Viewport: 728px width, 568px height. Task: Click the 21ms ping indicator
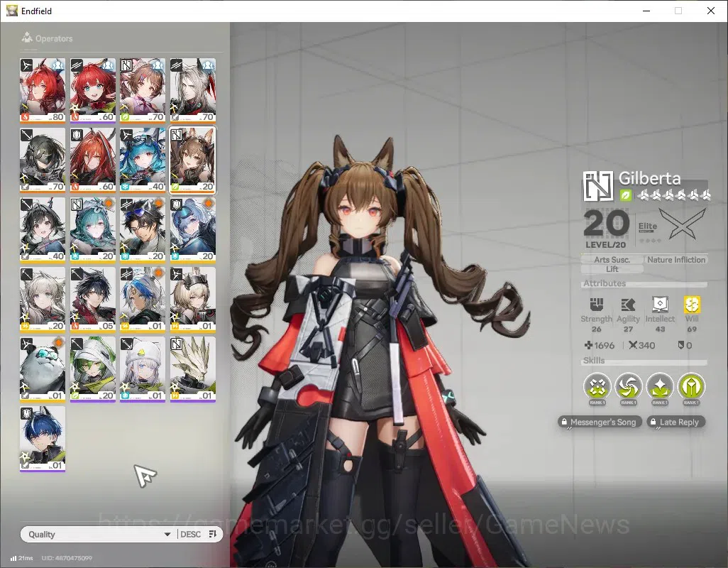(x=22, y=558)
